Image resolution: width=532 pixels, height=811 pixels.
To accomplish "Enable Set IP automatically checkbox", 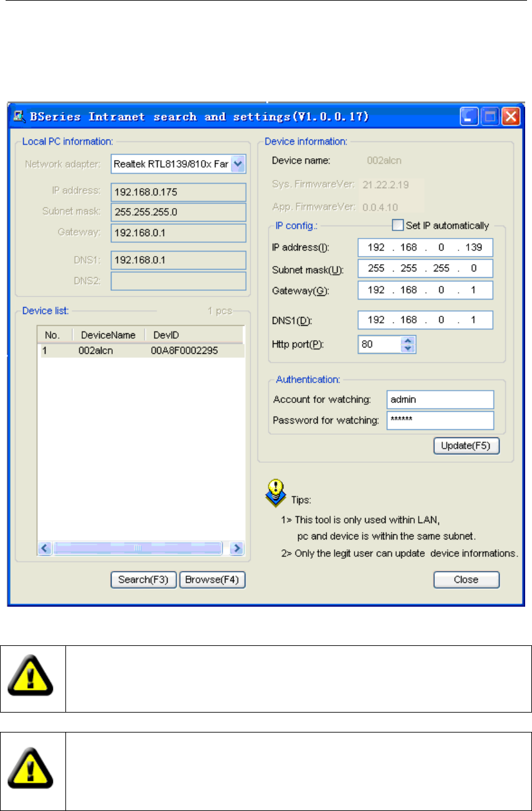I will coord(397,225).
